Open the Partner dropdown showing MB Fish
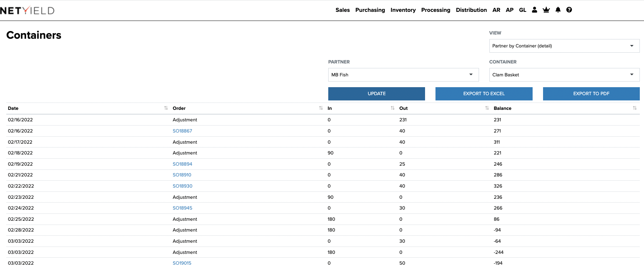Viewport: 644px width, 272px height. [x=403, y=75]
